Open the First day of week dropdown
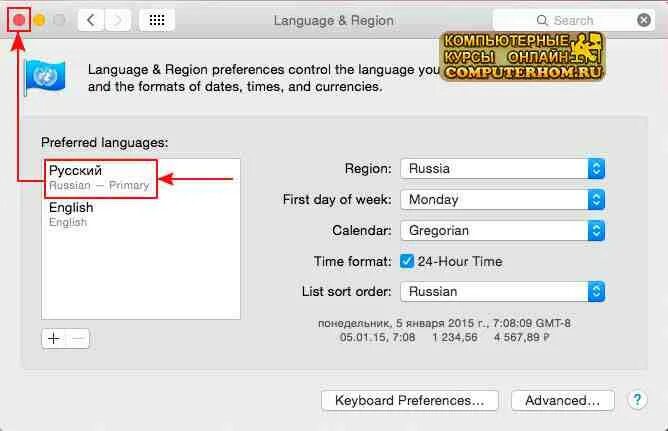The width and height of the screenshot is (668, 431). coord(503,199)
